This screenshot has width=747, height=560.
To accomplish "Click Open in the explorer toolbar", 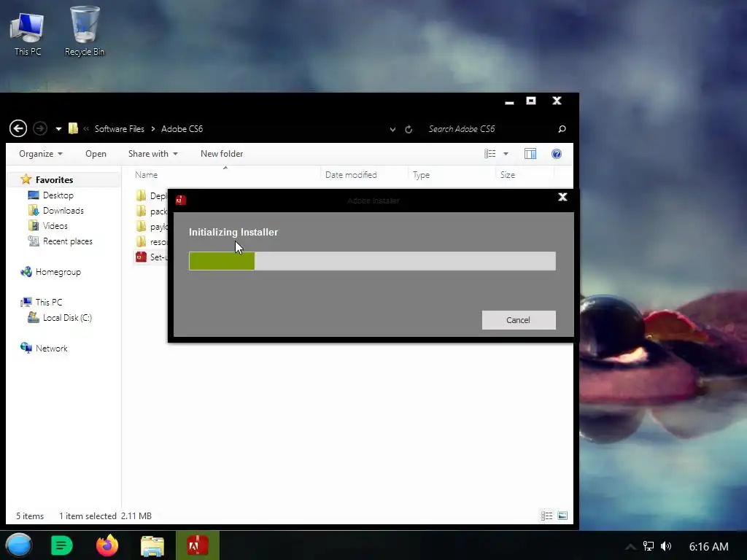I will (x=96, y=154).
